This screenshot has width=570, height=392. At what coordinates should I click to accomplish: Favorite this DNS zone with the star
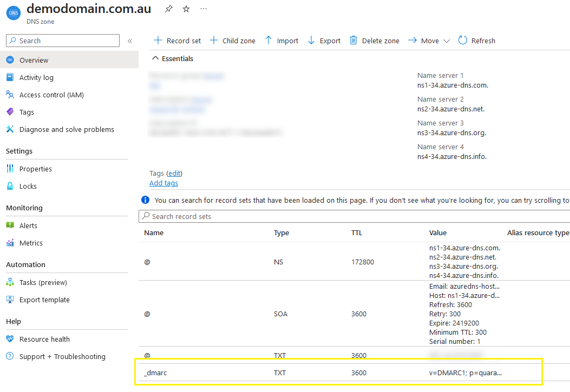point(186,9)
